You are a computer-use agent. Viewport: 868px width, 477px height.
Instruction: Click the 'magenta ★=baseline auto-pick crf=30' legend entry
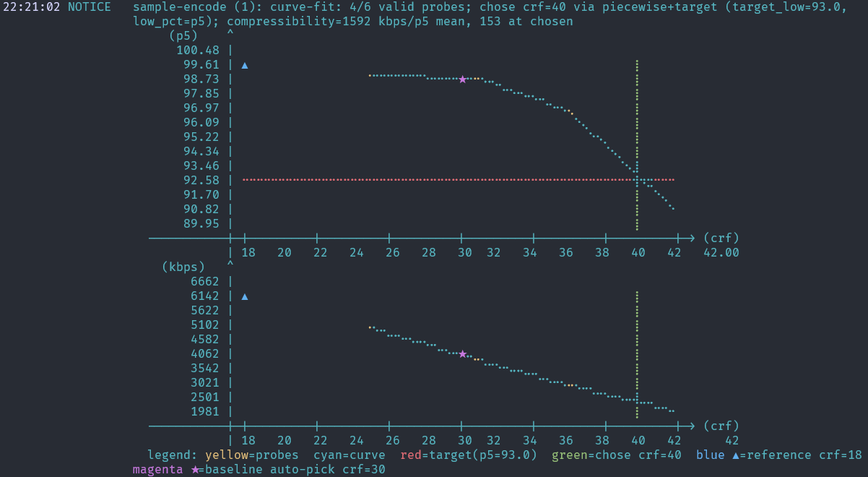(x=259, y=470)
